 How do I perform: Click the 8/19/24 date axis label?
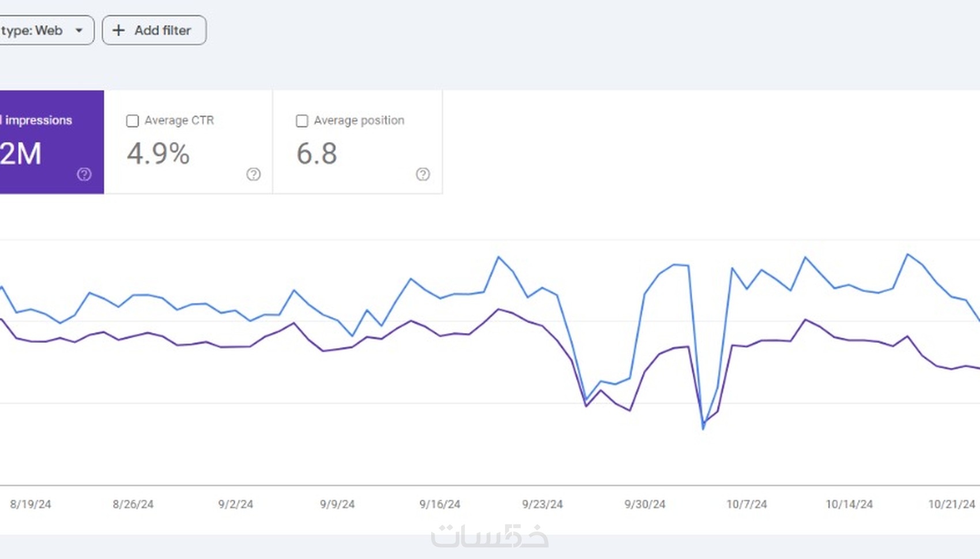[31, 504]
